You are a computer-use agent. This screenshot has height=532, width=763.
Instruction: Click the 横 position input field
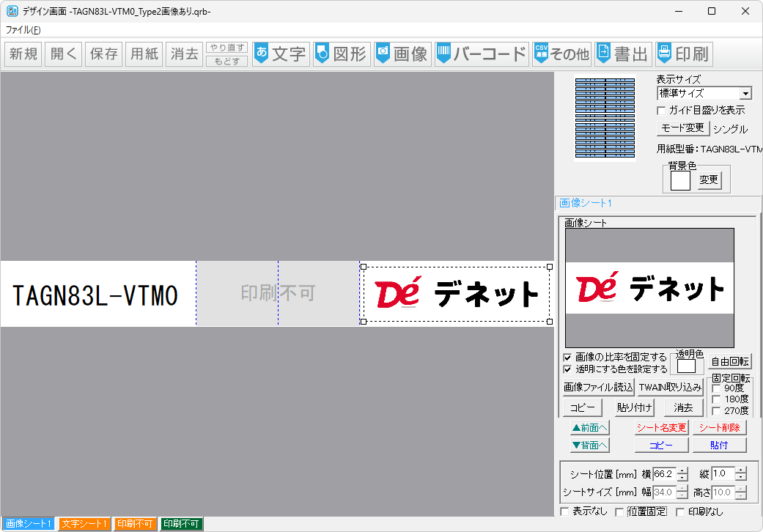point(665,473)
